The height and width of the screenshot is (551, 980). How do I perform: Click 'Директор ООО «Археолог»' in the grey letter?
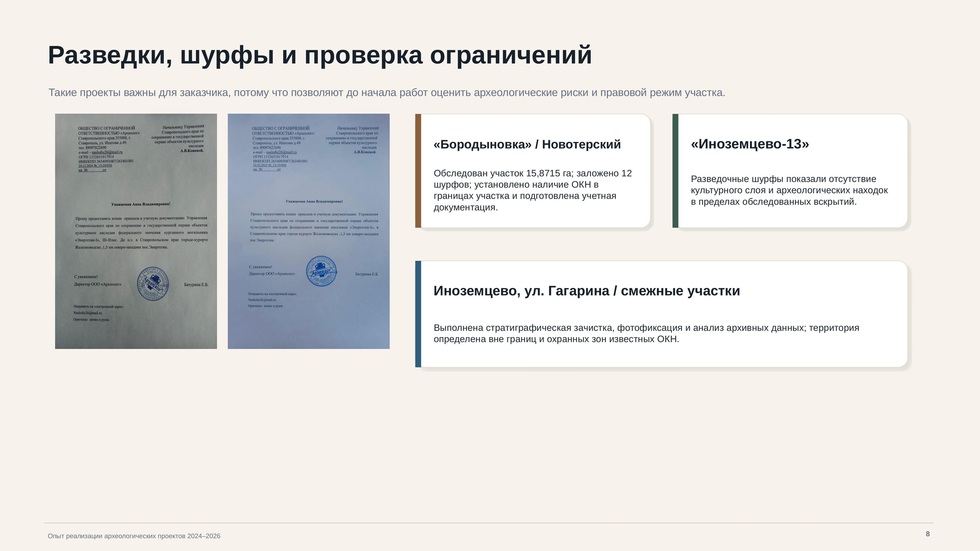(x=98, y=285)
